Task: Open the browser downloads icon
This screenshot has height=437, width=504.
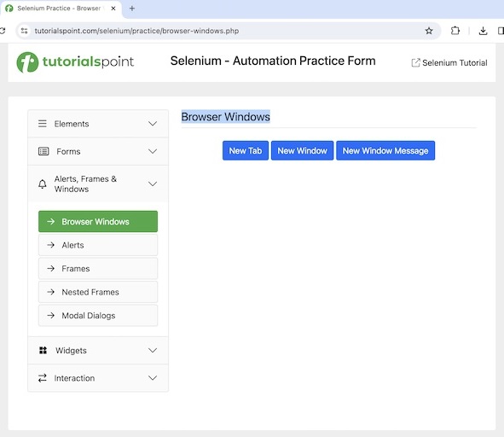Action: point(483,31)
